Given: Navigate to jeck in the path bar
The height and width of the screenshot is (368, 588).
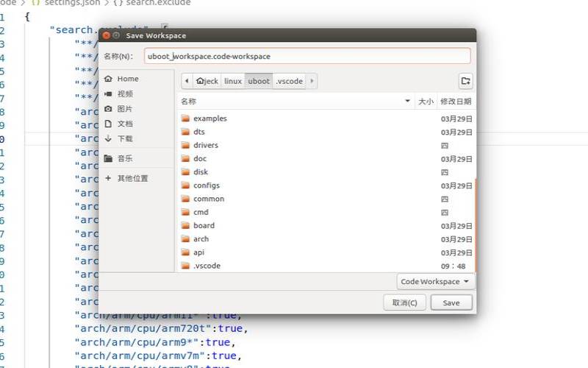Looking at the screenshot, I should pos(207,81).
